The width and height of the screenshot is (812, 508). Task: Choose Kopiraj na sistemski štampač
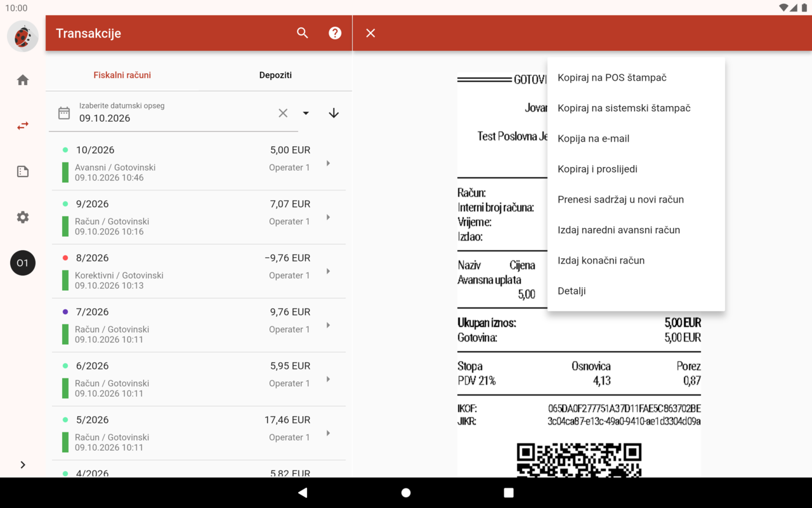pyautogui.click(x=636, y=108)
